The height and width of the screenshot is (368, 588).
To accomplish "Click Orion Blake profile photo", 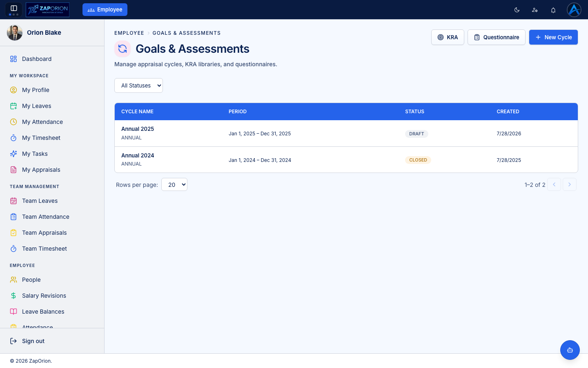I will (x=15, y=33).
